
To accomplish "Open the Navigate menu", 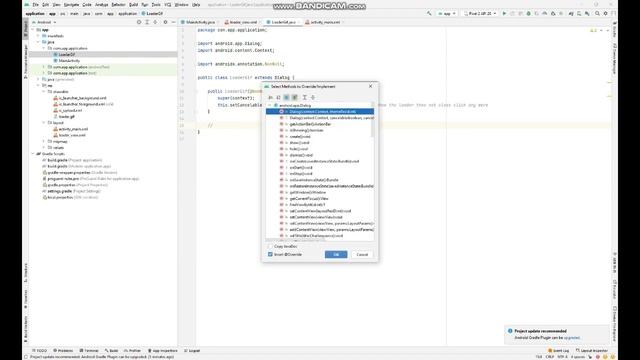I will [71, 5].
